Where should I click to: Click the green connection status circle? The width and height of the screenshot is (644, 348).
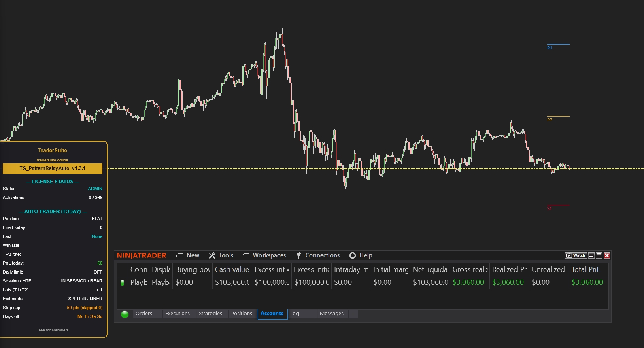click(125, 314)
